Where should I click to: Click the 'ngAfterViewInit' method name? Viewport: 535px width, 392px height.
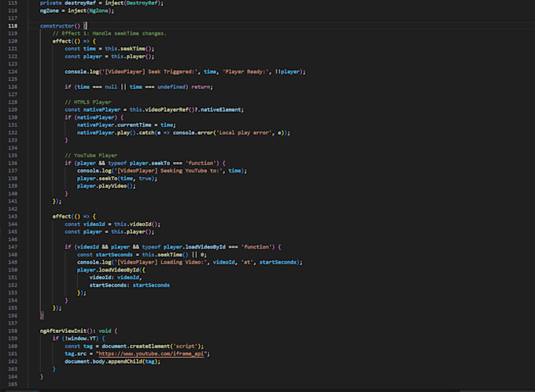63,331
